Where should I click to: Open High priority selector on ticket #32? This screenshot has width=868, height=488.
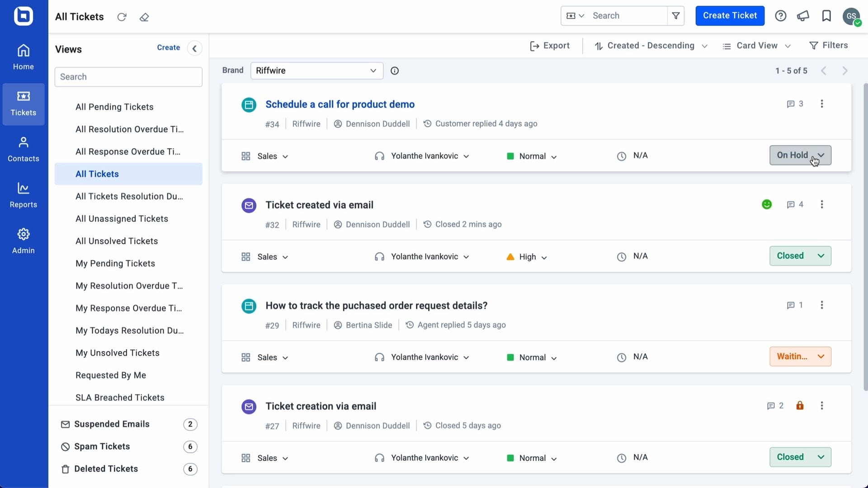click(x=527, y=257)
